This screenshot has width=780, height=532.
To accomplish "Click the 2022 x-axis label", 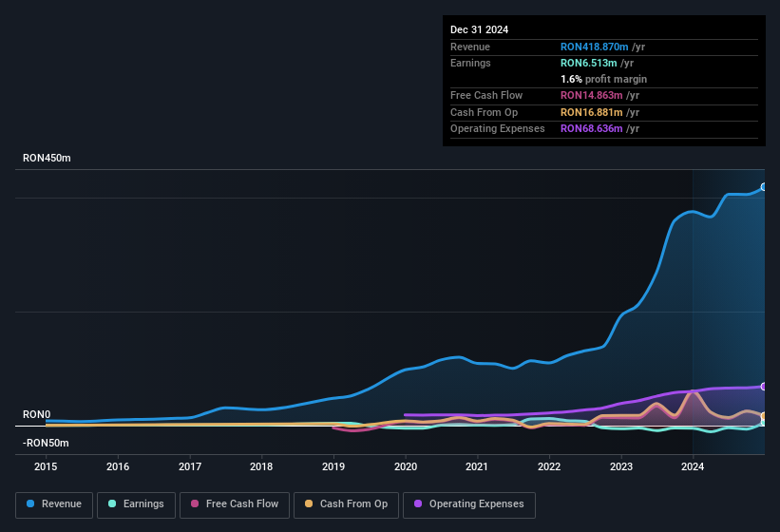I will coord(549,466).
